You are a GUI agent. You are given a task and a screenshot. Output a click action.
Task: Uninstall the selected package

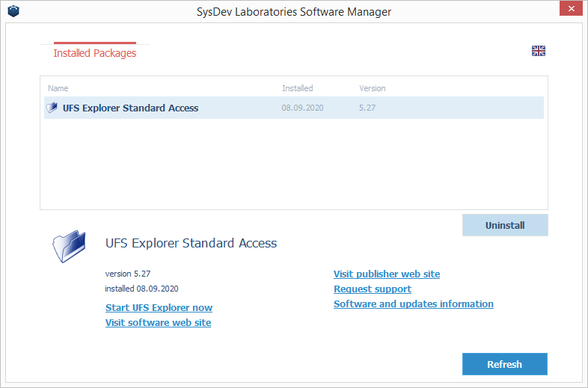click(x=505, y=225)
